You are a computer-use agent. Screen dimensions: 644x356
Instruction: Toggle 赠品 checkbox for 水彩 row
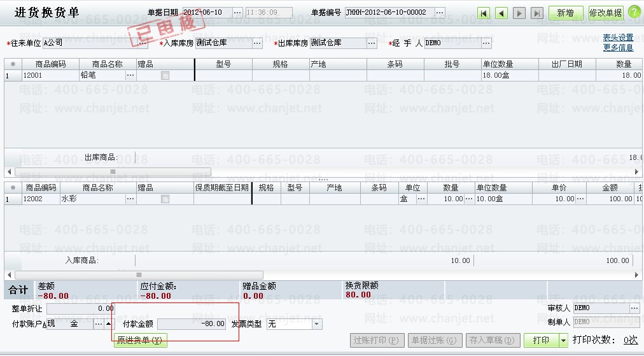[165, 199]
